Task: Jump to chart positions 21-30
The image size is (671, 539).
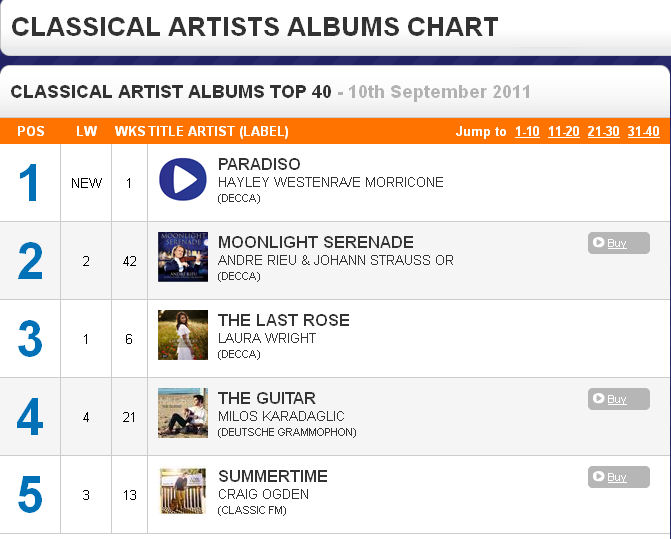Action: [x=603, y=131]
